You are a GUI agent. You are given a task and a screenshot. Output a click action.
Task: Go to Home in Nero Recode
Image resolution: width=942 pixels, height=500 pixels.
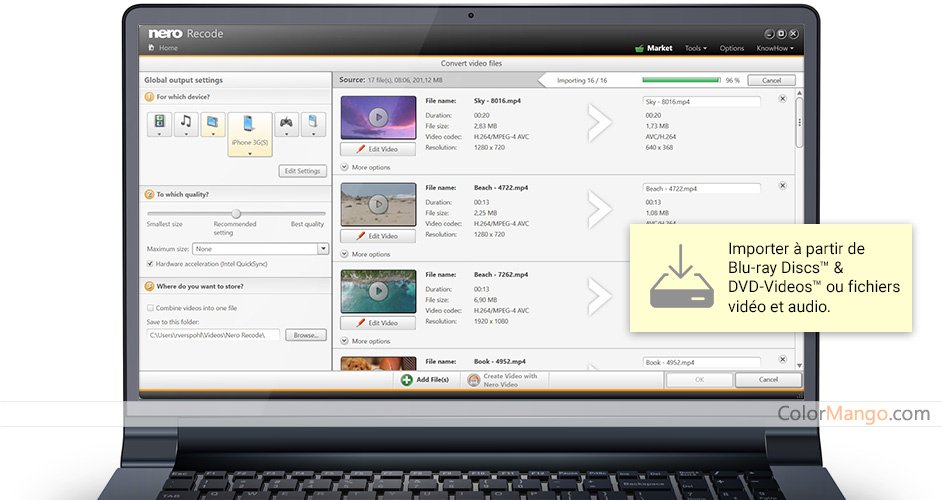coord(168,47)
